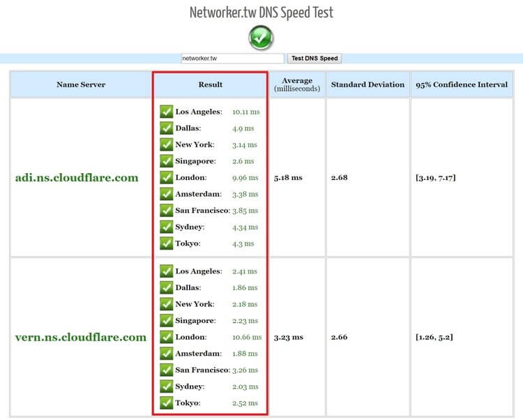Select the 4.3 ms Tokyo value

click(243, 243)
